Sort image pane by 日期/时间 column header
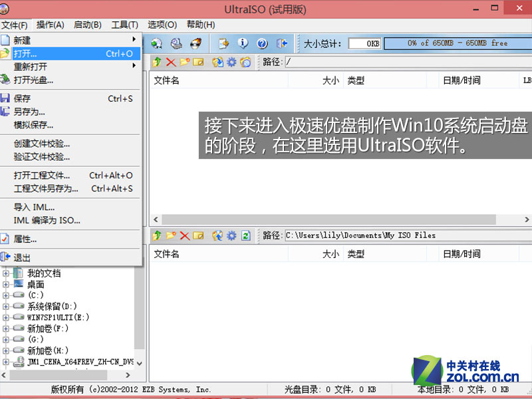Viewport: 532px width, 399px height. pyautogui.click(x=478, y=80)
